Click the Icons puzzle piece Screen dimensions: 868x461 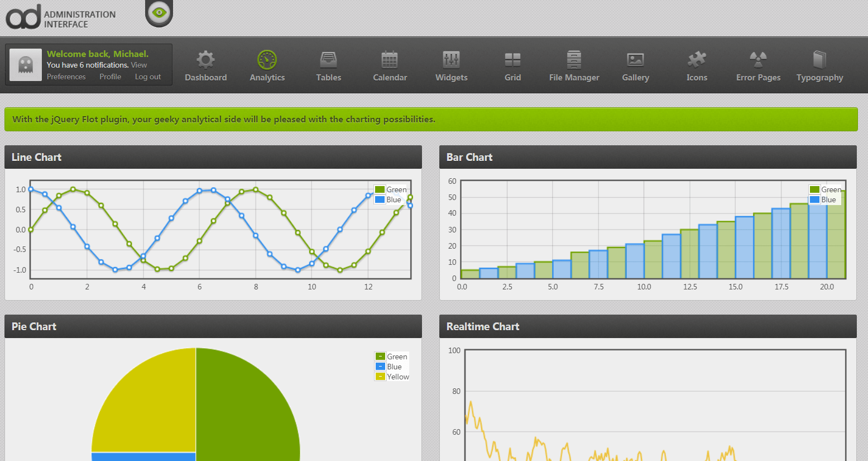click(x=697, y=60)
